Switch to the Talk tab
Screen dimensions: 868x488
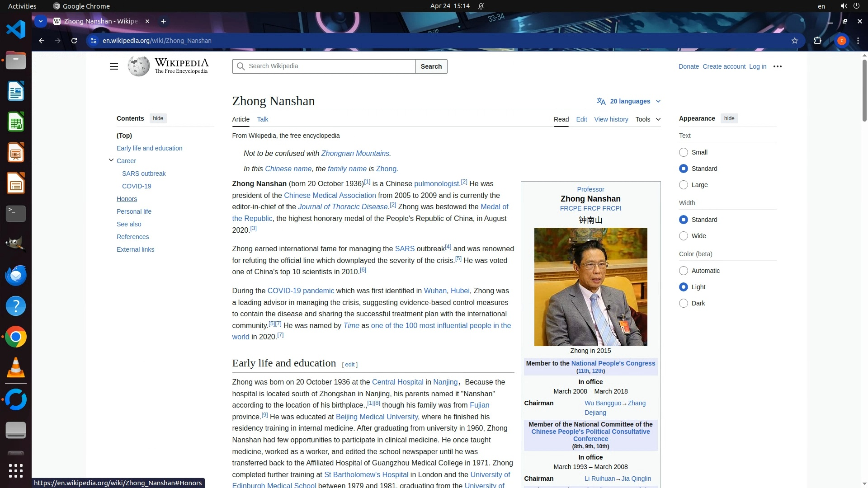(x=262, y=119)
